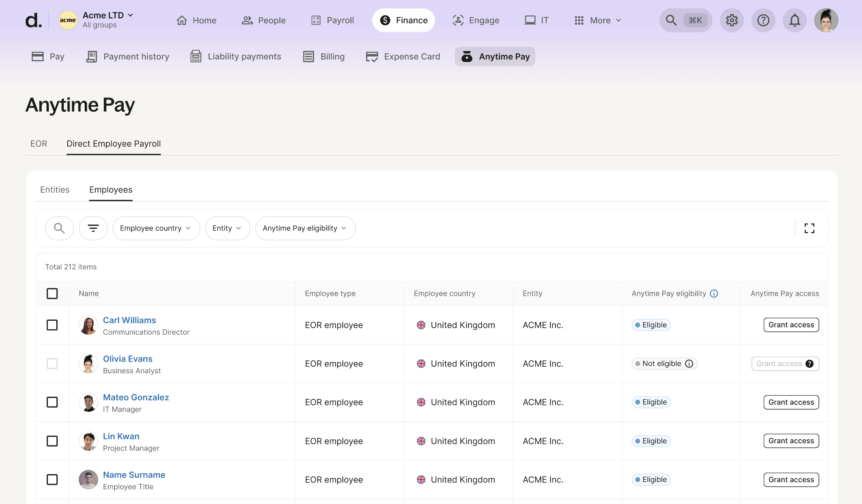The image size is (862, 504).
Task: Click the Anytime Pay eligibility info icon
Action: pyautogui.click(x=714, y=293)
